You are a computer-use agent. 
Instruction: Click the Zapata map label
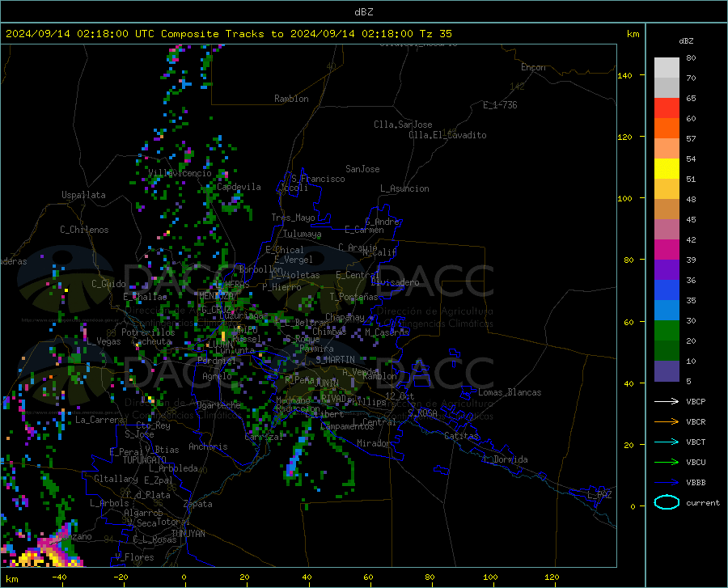(198, 504)
